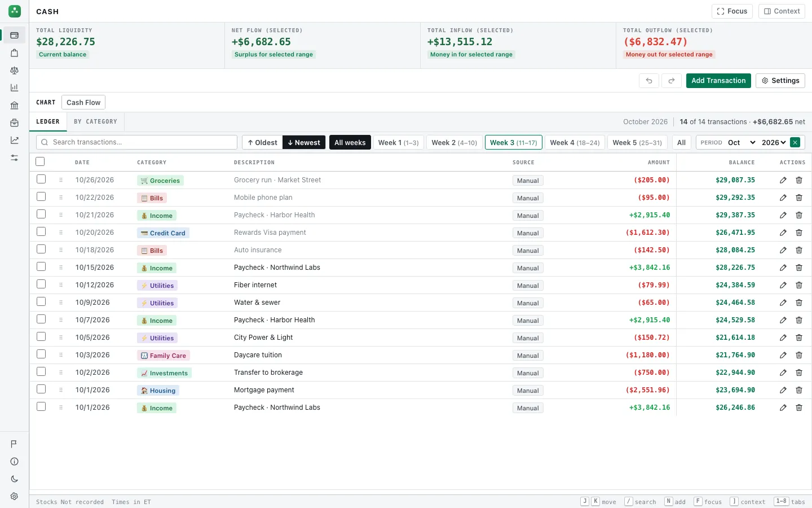The height and width of the screenshot is (508, 812).
Task: Select the Rewards Visa payment row checkbox
Action: (x=41, y=231)
